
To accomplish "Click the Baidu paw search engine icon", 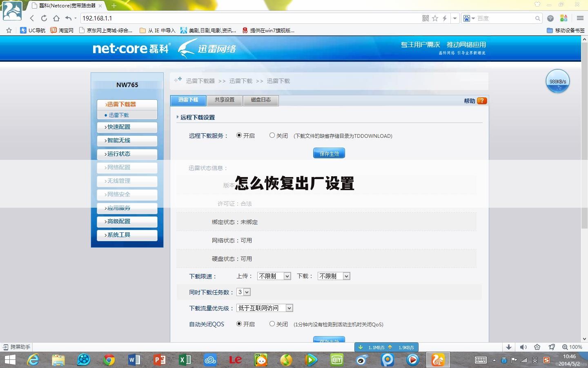I will click(x=467, y=18).
